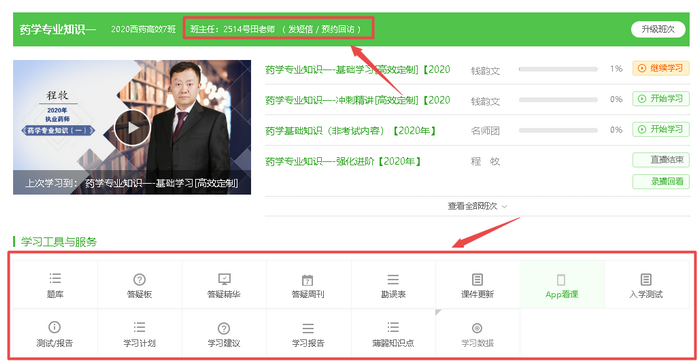The height and width of the screenshot is (362, 700).
Task: Open the 入学测试 entrance test icon
Action: click(x=646, y=279)
